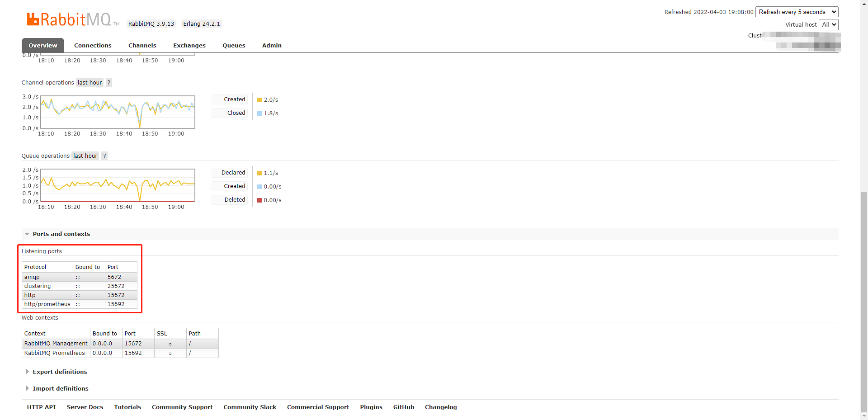Open help for Queue operations
Viewport: 868px width, 420px height.
104,156
